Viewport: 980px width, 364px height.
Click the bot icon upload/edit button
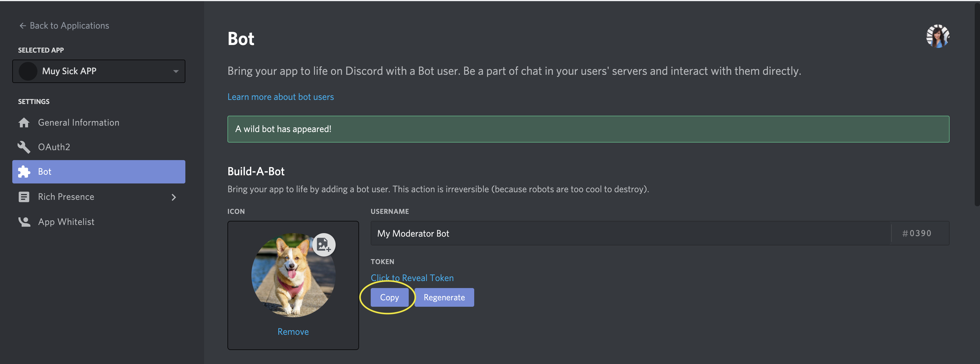323,244
